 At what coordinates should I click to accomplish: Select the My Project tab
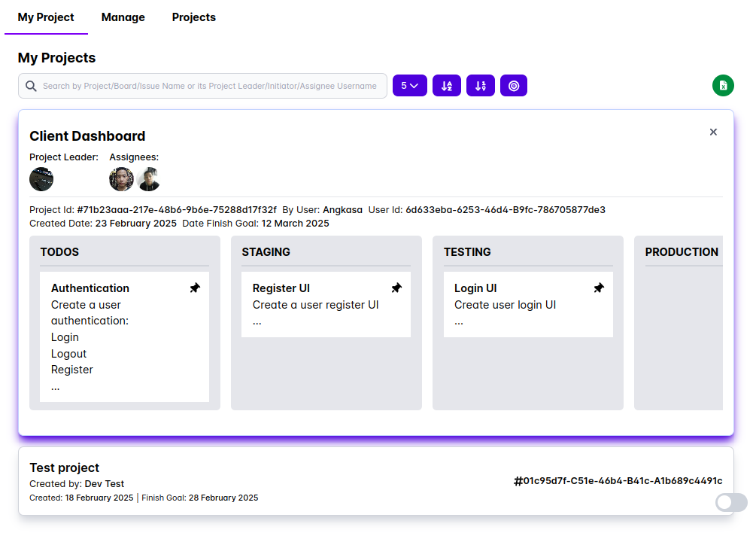[x=46, y=17]
